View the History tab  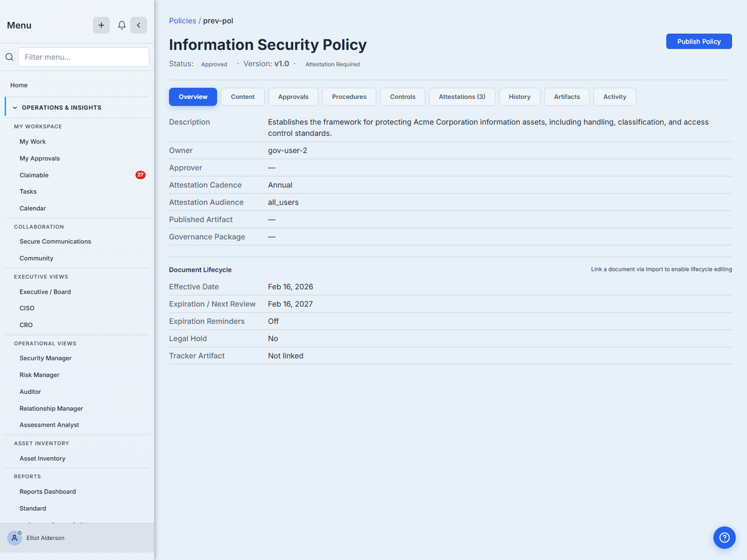520,97
